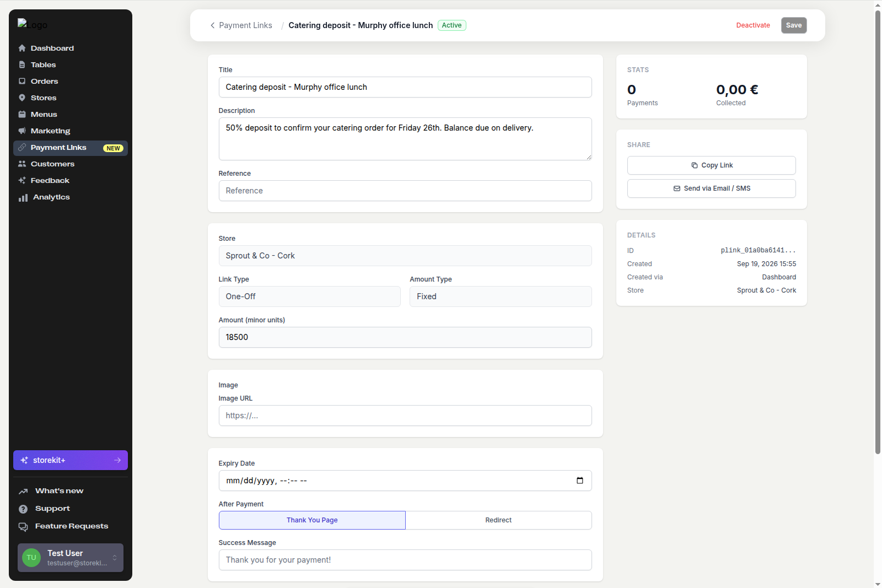Viewport: 882px width, 588px height.
Task: Click the Sep 19, 2026 15:55 created date
Action: point(766,264)
